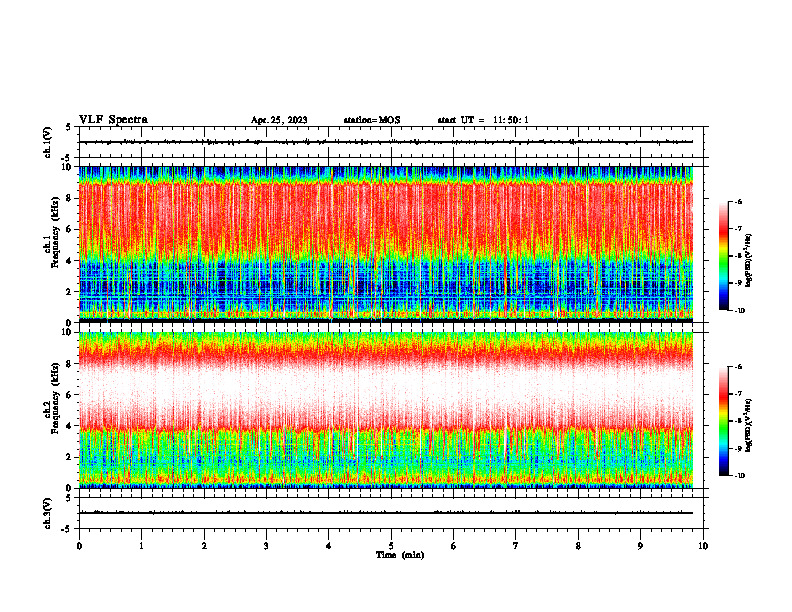Click the "2" tick on the time axis
The width and height of the screenshot is (792, 612).
(204, 546)
